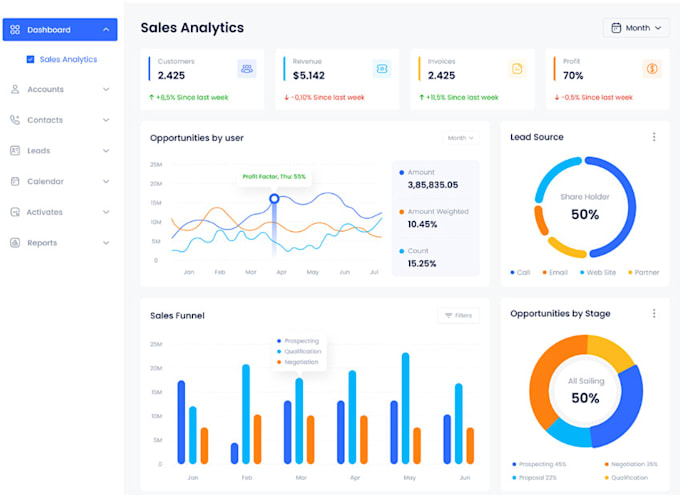Viewport: 680px width, 495px height.
Task: Open the Month dropdown in Opportunities by user
Action: [x=461, y=138]
